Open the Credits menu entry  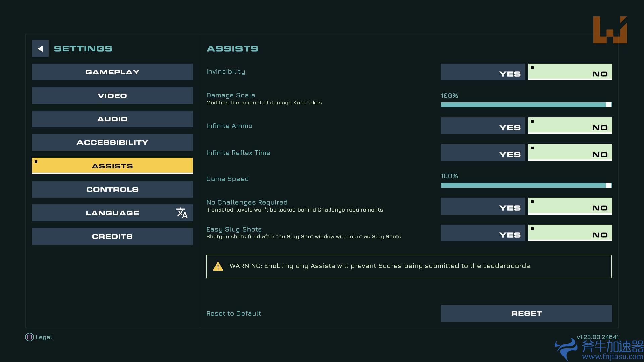pyautogui.click(x=112, y=236)
